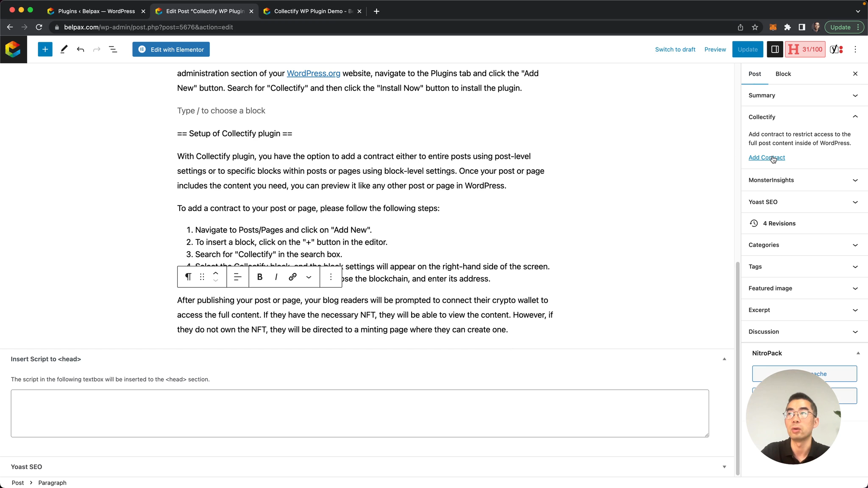Open block toolbar options three dots
Viewport: 868px width, 488px height.
tap(331, 277)
